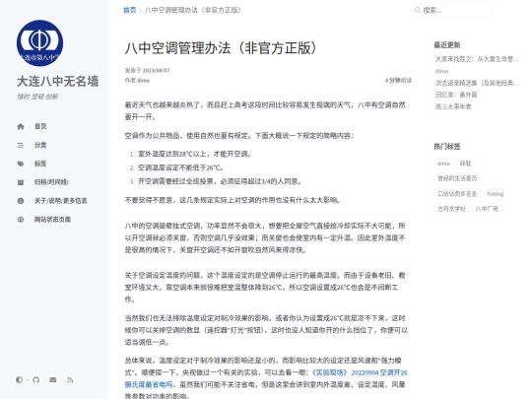Viewport: 532px width, 399px height.
Task: Click list item about 室外温度达到28℃
Action: (x=195, y=154)
